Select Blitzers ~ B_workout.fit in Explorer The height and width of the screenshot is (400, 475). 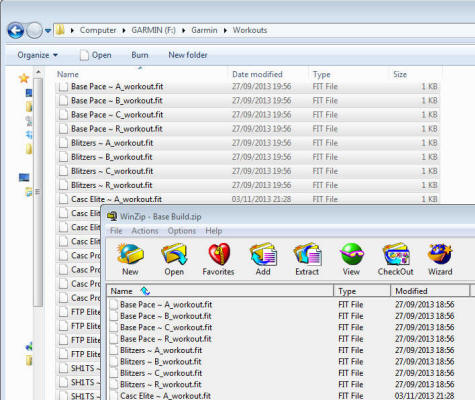(x=248, y=157)
